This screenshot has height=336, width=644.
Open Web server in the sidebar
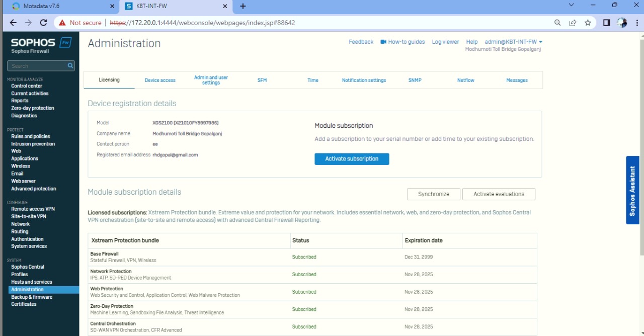coord(23,181)
